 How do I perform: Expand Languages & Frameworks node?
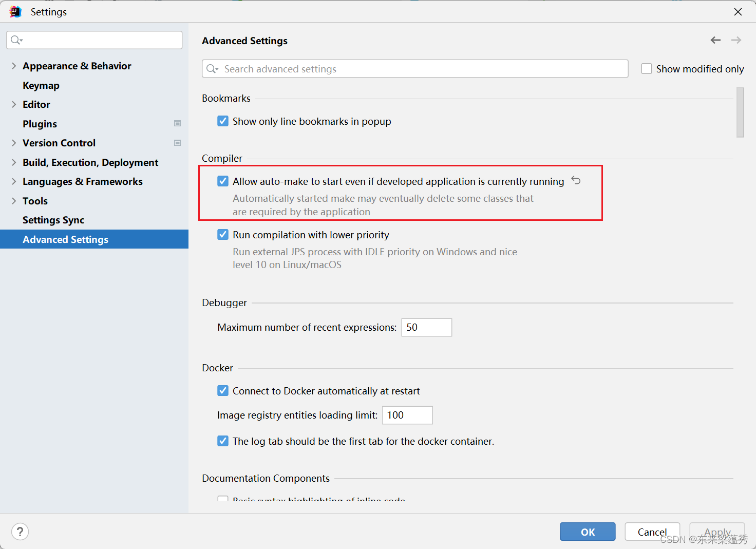14,181
